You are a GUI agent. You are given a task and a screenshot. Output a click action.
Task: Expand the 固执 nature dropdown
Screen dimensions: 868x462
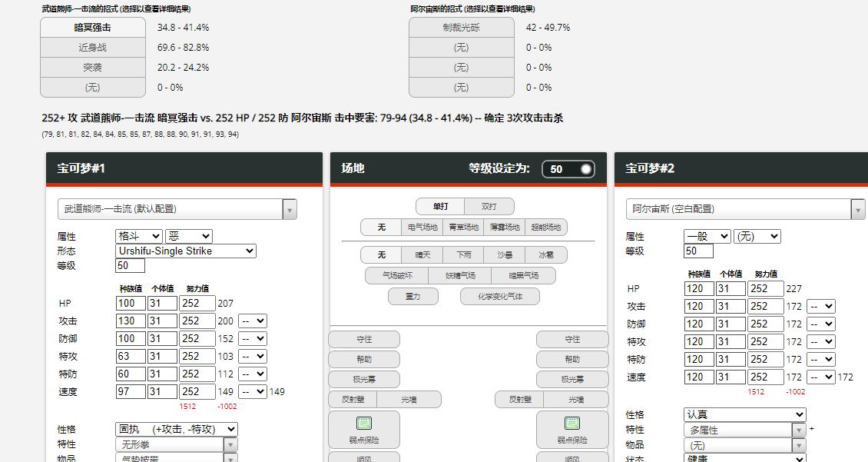click(177, 429)
